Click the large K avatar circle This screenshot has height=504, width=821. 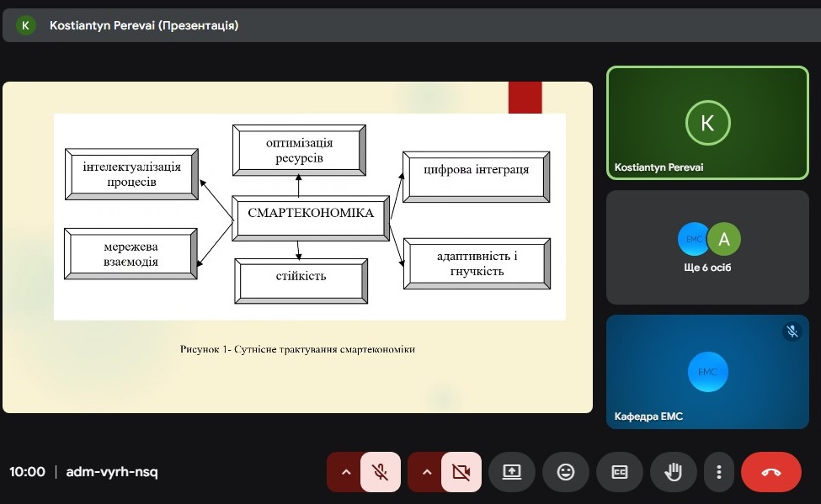pos(707,123)
